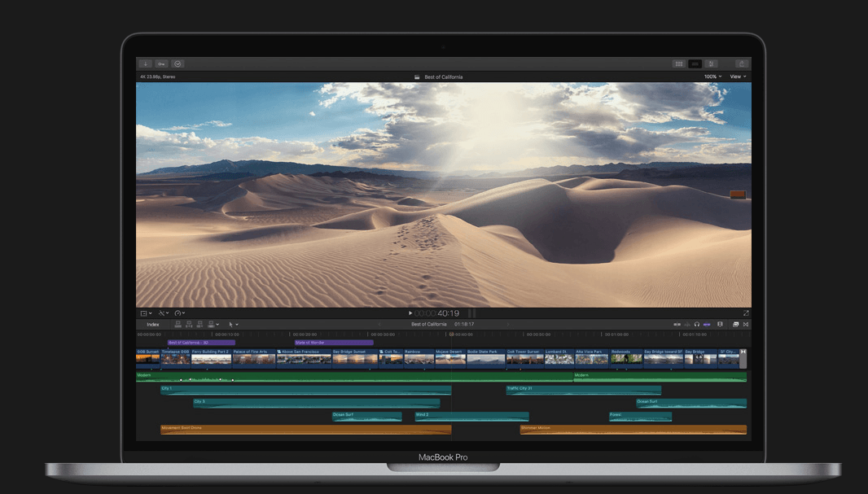Open the clip appearance filmstrip icon
Viewport: 868px width, 494px height.
click(x=720, y=325)
